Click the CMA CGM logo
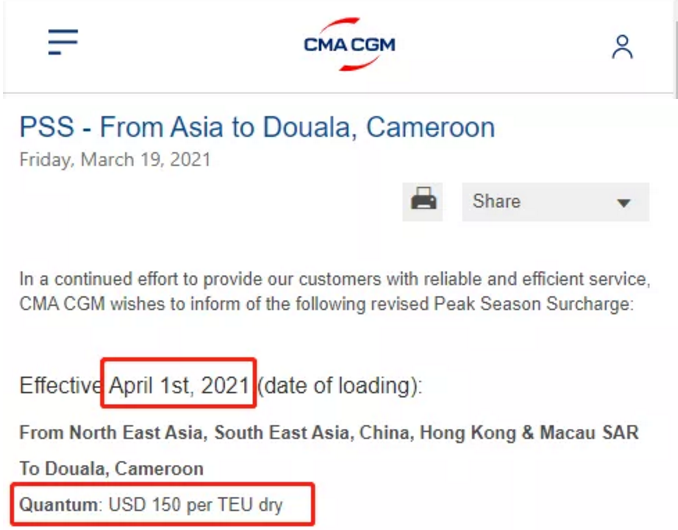678x530 pixels. tap(350, 44)
